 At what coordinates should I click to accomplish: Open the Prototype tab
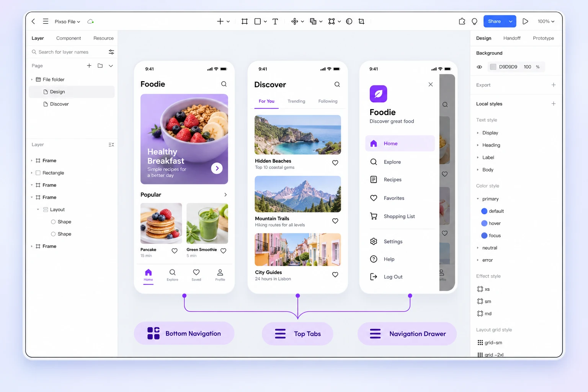coord(543,38)
